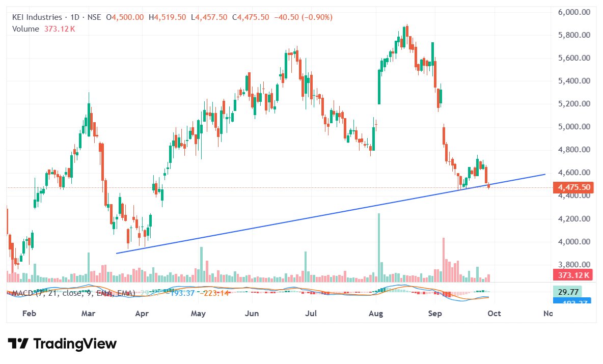Click the 5,400.00 price axis label
This screenshot has height=364, width=603.
574,81
